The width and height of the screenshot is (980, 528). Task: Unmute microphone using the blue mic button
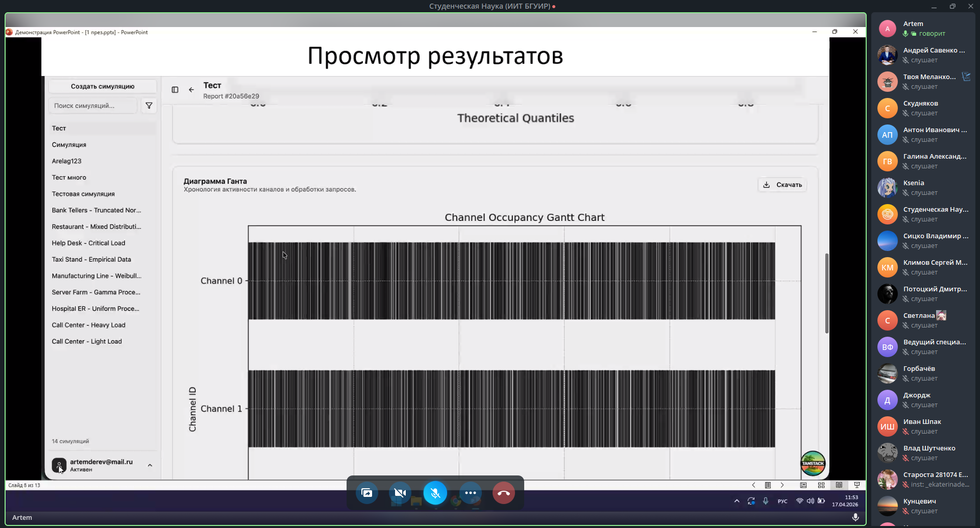(x=435, y=493)
